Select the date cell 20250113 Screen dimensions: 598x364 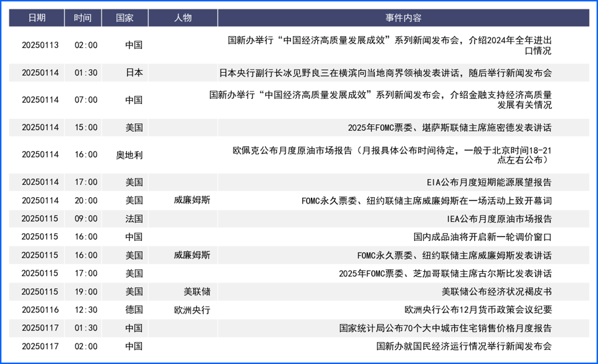click(x=40, y=45)
